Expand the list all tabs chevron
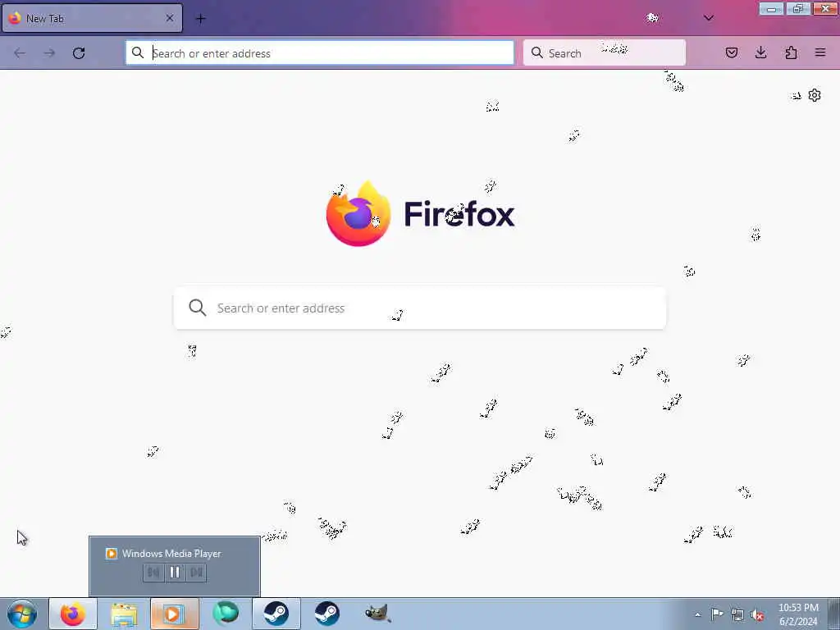840x630 pixels. pyautogui.click(x=708, y=18)
